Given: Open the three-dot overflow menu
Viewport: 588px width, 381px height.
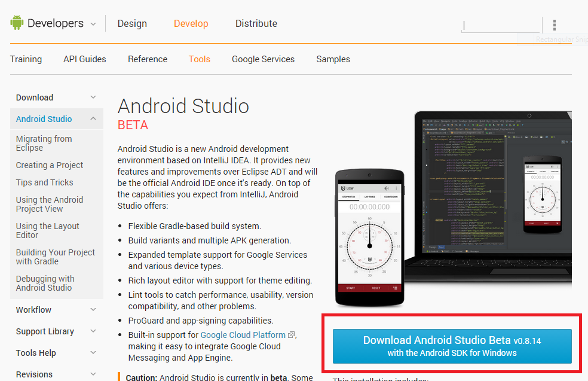Looking at the screenshot, I should (x=555, y=25).
